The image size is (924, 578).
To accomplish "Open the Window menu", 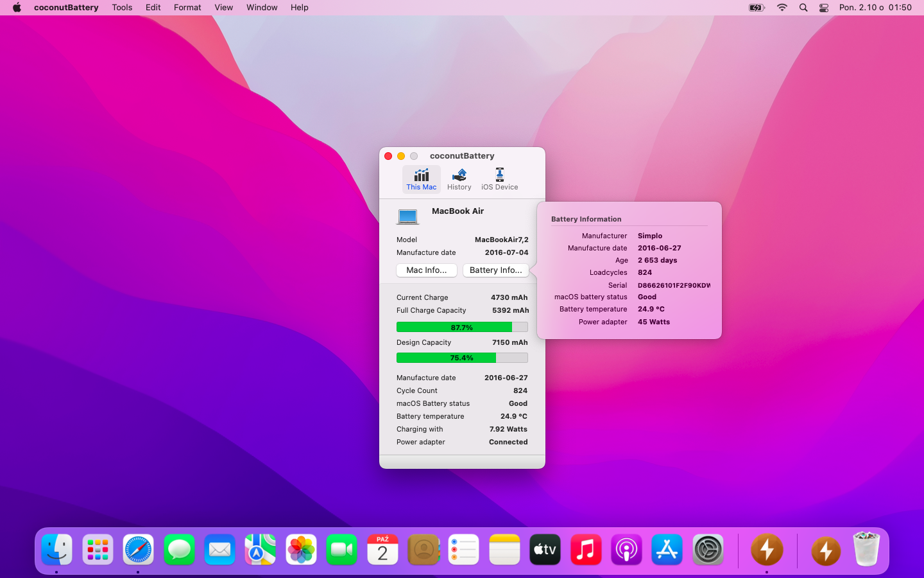I will [x=262, y=8].
